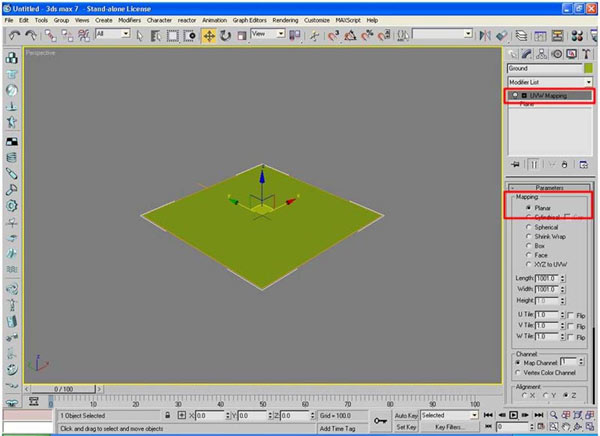Viewport: 600px width, 436px height.
Task: Click Configure Modifier Sets icon
Action: pyautogui.click(x=584, y=165)
